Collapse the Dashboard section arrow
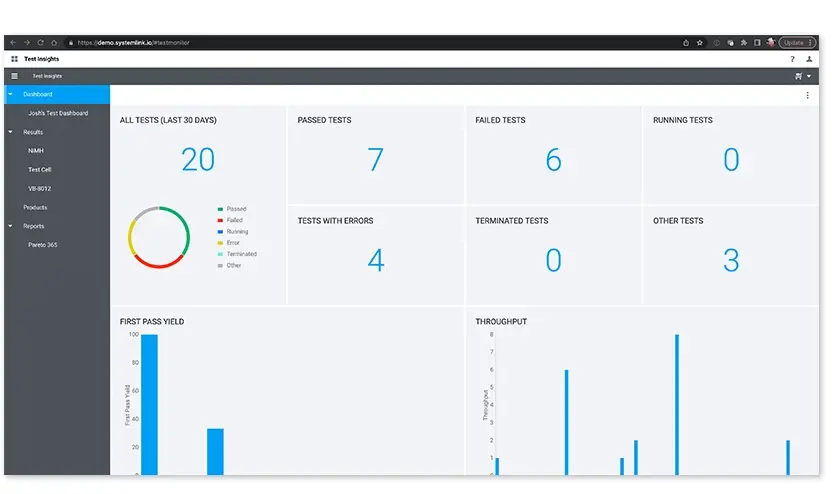This screenshot has height=494, width=832. click(x=10, y=94)
